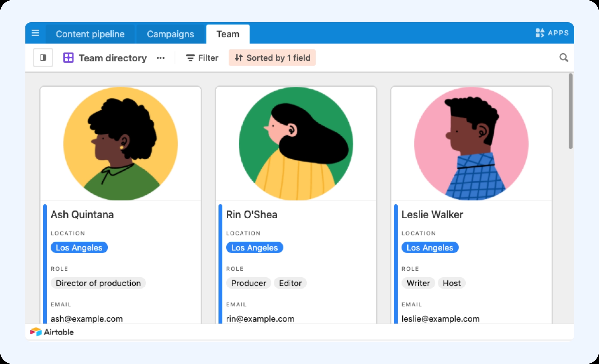Click the Producer role tag
Viewport: 599px width, 364px height.
[x=249, y=283]
